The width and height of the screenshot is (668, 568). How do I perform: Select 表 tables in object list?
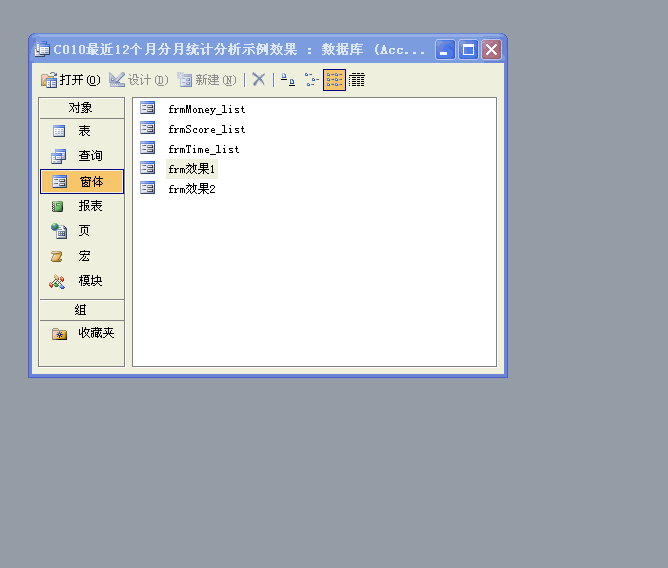click(x=81, y=131)
